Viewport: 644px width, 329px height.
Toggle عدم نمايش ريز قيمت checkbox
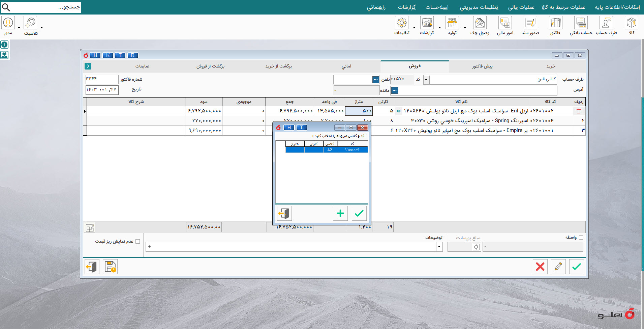[137, 242]
